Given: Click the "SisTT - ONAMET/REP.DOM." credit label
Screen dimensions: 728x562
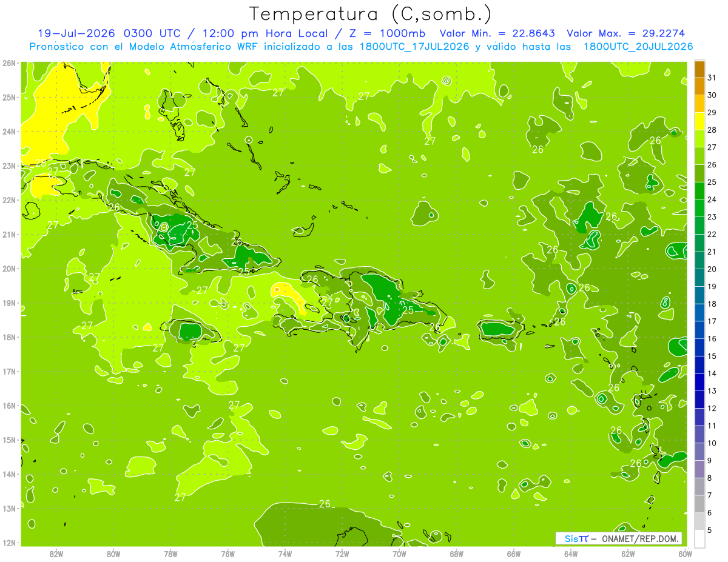Looking at the screenshot, I should coord(619,538).
